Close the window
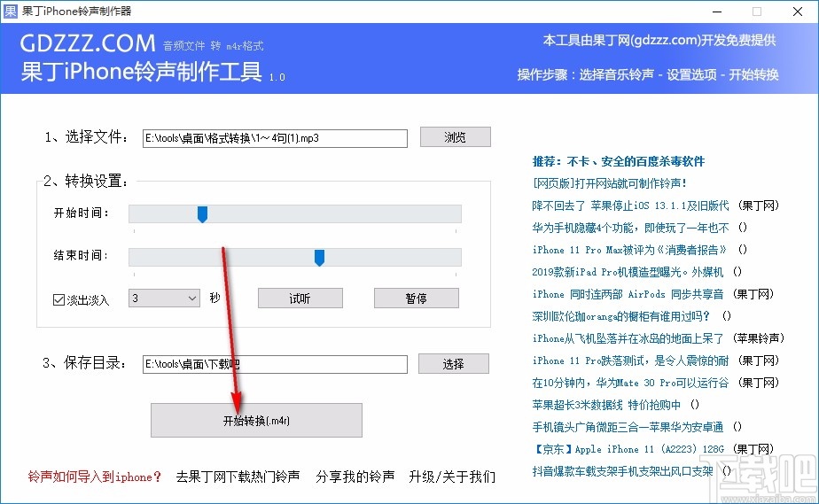 click(x=798, y=12)
